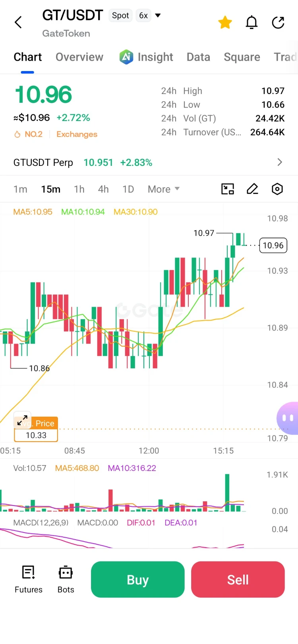Go back using the left arrow
The image size is (298, 644).
(18, 22)
